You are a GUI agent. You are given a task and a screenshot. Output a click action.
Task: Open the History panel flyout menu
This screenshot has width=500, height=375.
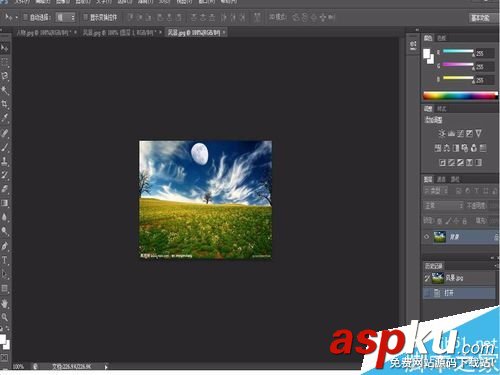[495, 266]
